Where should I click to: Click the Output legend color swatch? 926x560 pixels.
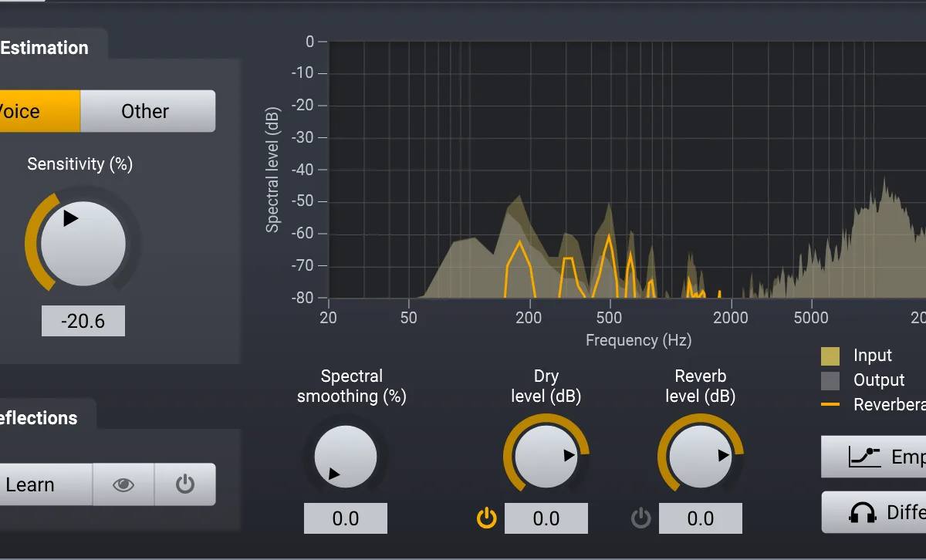(x=830, y=380)
